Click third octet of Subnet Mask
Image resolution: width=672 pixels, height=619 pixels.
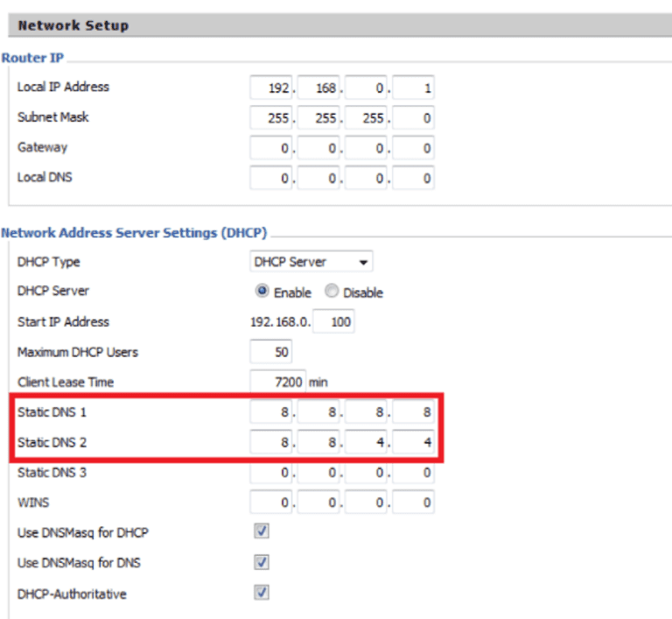click(x=367, y=118)
